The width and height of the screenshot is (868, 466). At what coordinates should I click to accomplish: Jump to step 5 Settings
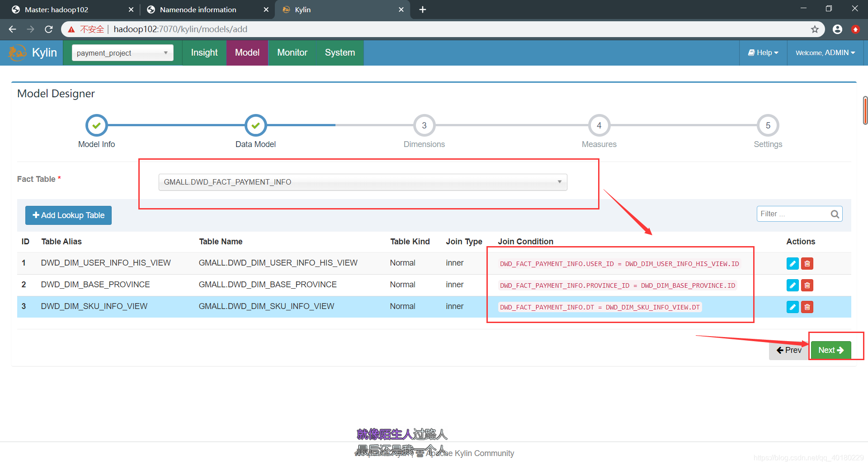(768, 125)
